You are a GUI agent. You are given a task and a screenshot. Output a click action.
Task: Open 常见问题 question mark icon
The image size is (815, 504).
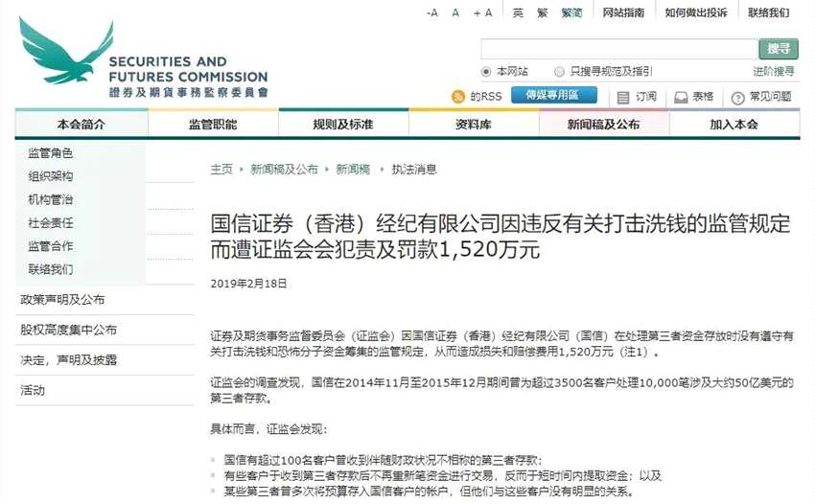point(737,98)
